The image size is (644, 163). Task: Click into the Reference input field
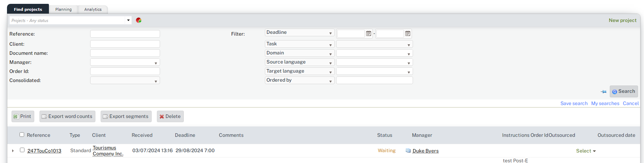coord(125,34)
